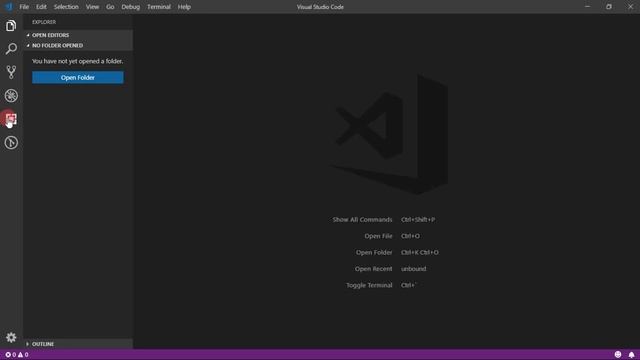Open the feedback smiley in status bar
Image resolution: width=640 pixels, height=360 pixels.
(618, 354)
